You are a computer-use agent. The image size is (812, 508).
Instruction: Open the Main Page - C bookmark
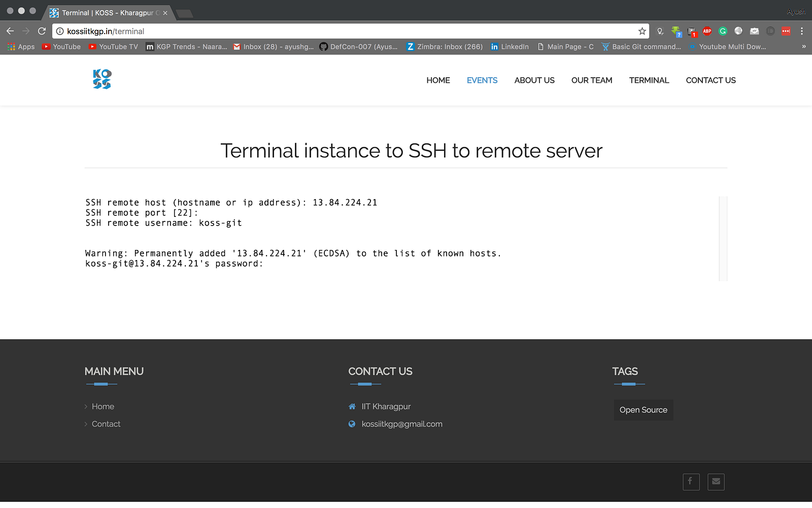tap(565, 47)
